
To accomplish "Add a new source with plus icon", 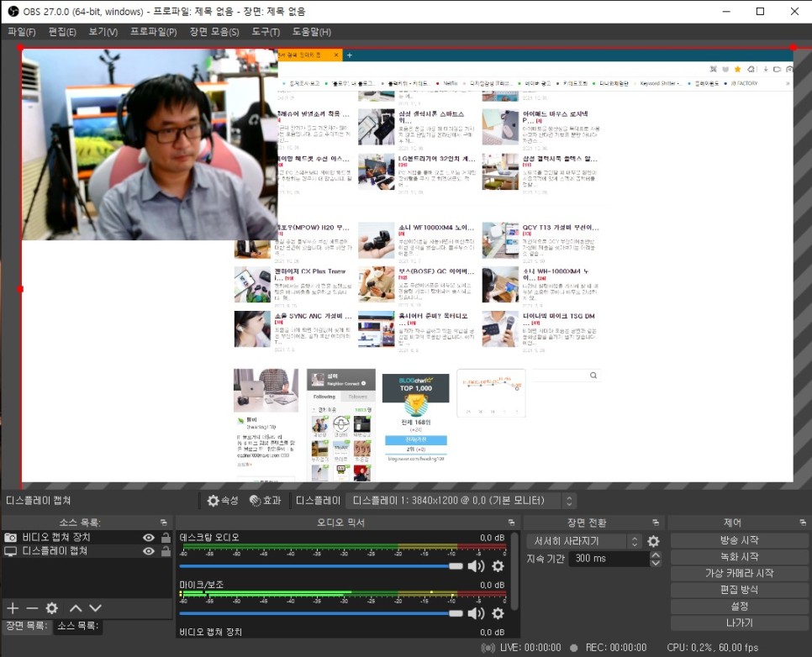I will [13, 607].
